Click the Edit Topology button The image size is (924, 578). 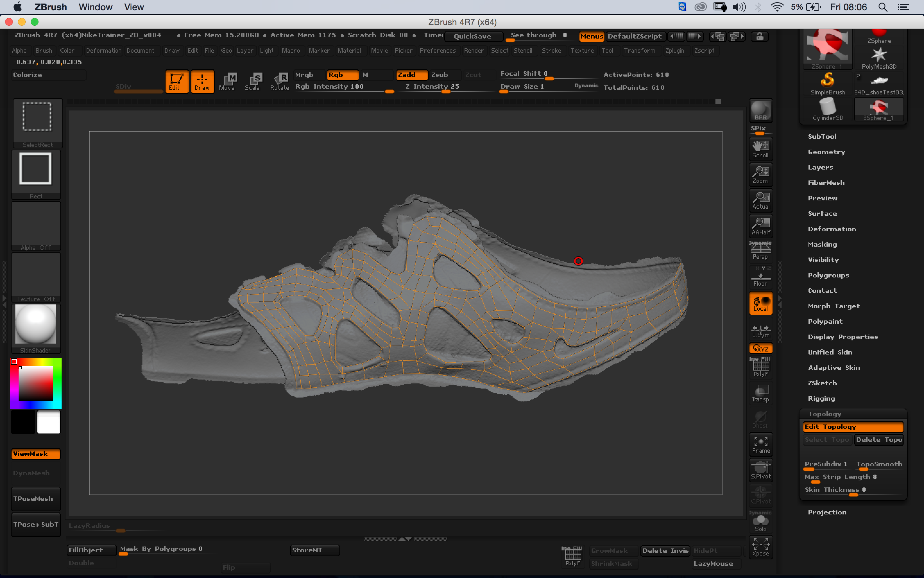(x=853, y=427)
